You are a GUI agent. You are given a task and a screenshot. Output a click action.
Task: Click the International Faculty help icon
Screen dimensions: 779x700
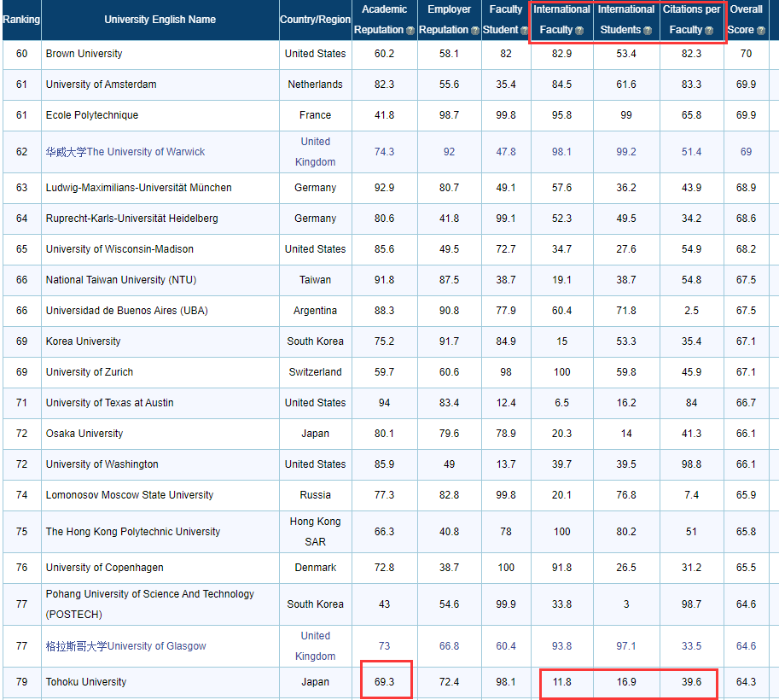[578, 31]
